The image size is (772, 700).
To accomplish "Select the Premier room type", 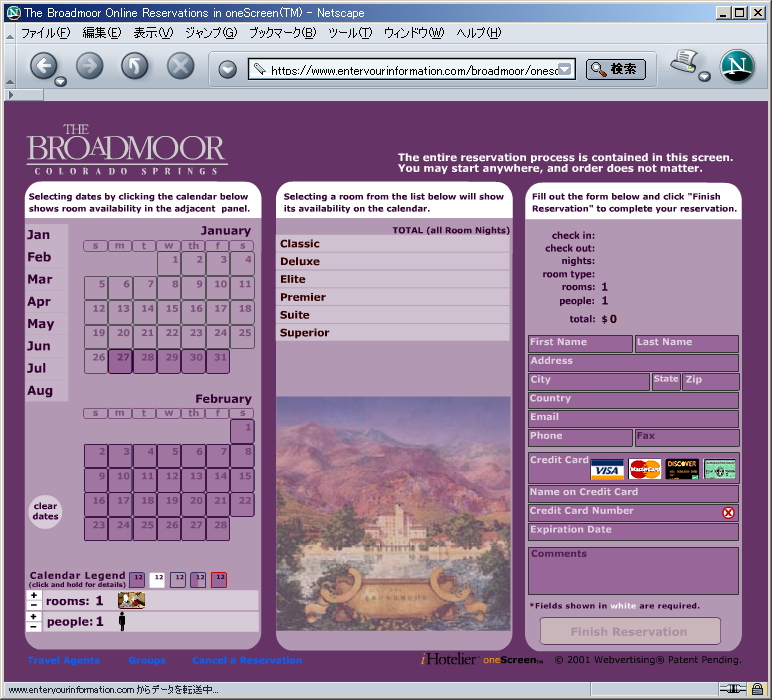I will click(x=393, y=297).
